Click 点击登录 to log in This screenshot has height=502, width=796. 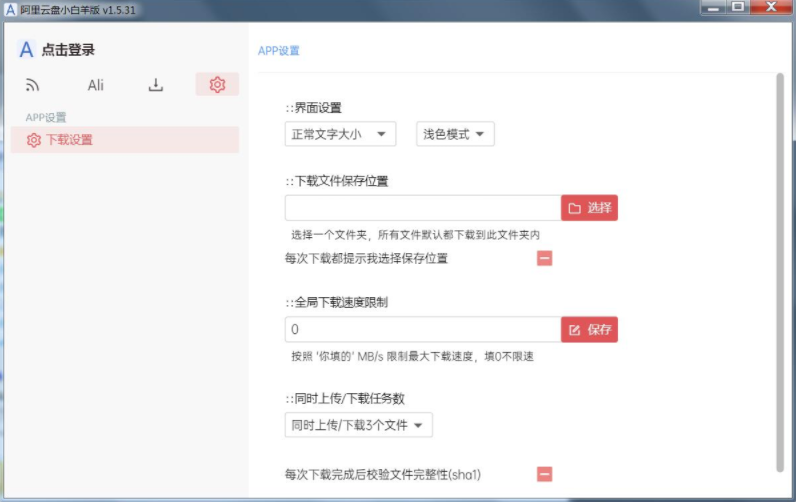coord(68,50)
